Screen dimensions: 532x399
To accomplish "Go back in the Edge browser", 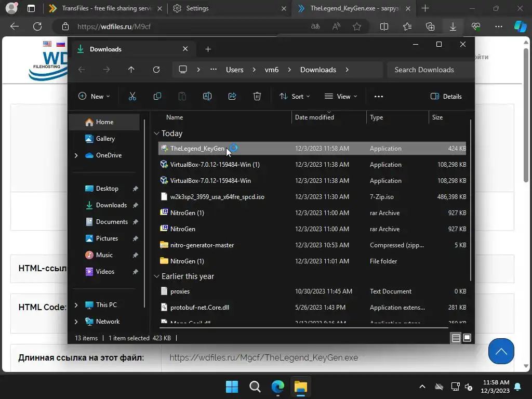I will [x=15, y=26].
